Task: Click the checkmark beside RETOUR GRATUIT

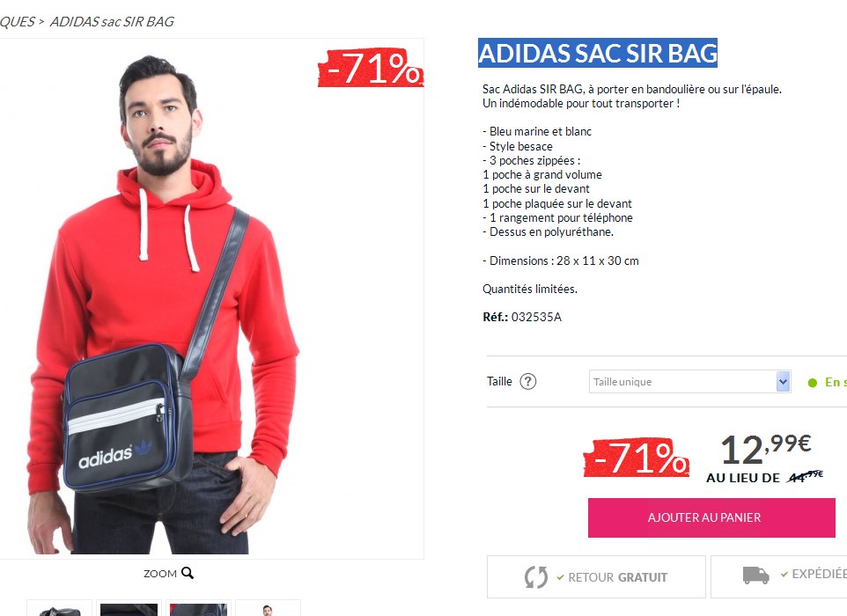Action: pyautogui.click(x=560, y=577)
